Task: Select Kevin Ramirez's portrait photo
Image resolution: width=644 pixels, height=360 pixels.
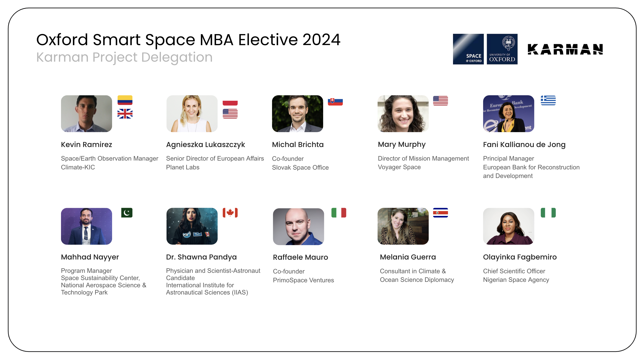Action: (x=87, y=114)
